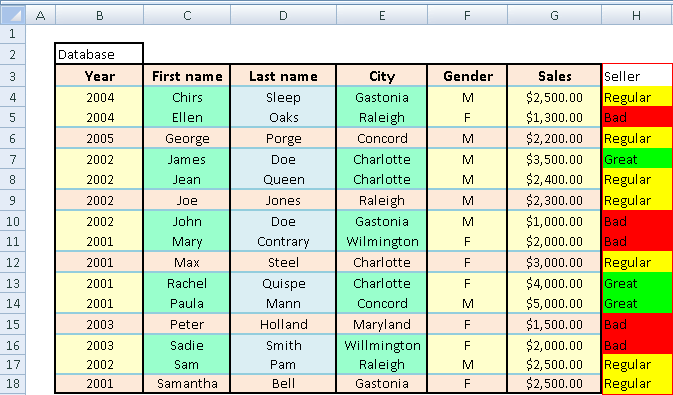Select the $1,300.00 sales cell
The image size is (673, 395).
pyautogui.click(x=554, y=117)
